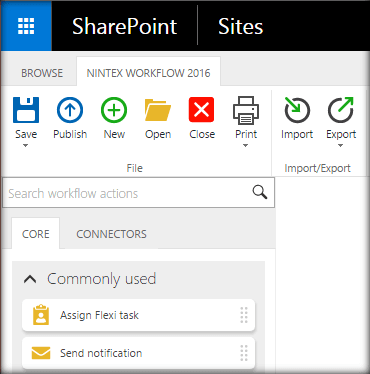The width and height of the screenshot is (370, 374).
Task: Close the workflow with red X icon
Action: tap(202, 110)
